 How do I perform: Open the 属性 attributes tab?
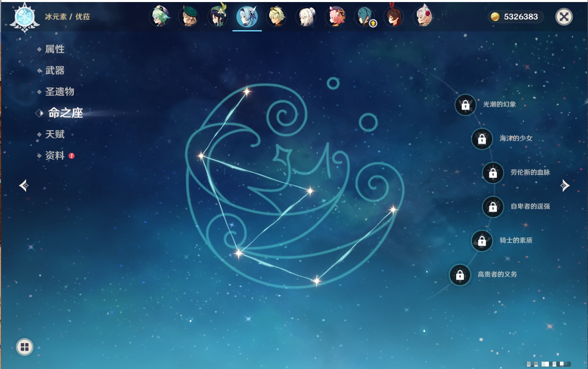[55, 49]
